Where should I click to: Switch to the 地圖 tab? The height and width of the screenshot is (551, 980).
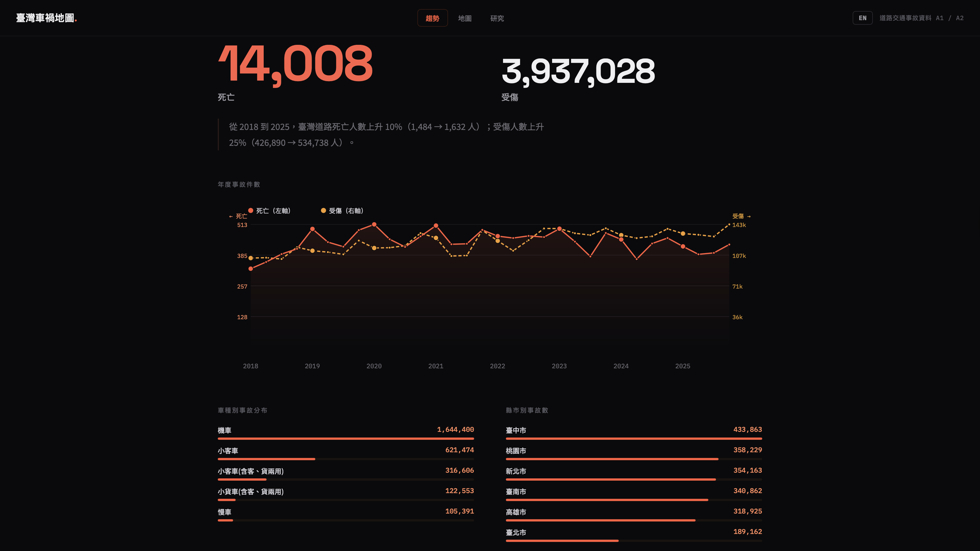pyautogui.click(x=464, y=18)
